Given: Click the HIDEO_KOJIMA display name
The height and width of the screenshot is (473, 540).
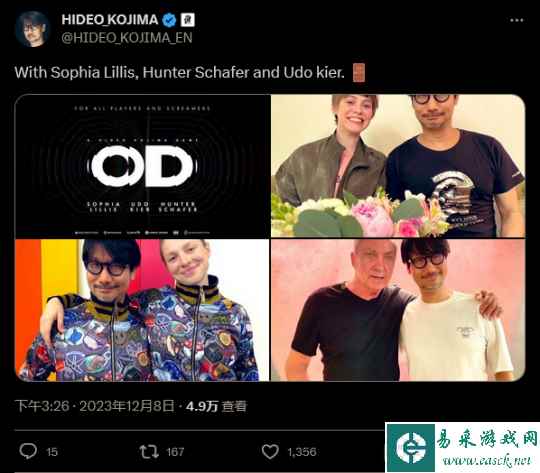Looking at the screenshot, I should click(x=110, y=20).
